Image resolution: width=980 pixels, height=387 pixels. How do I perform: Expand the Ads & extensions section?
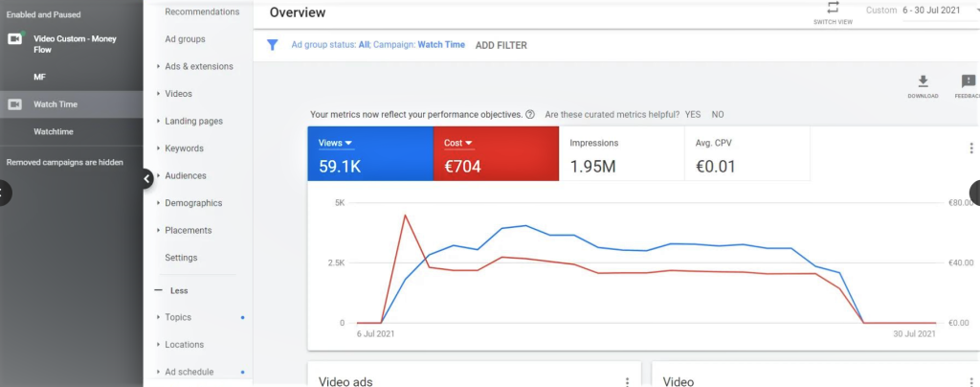198,66
